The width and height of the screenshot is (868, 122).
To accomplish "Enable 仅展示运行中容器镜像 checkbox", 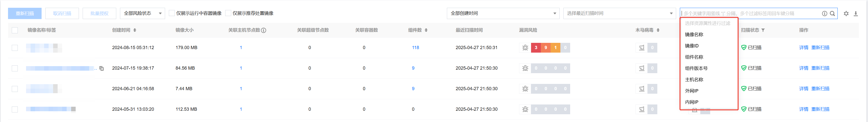I will tap(172, 13).
